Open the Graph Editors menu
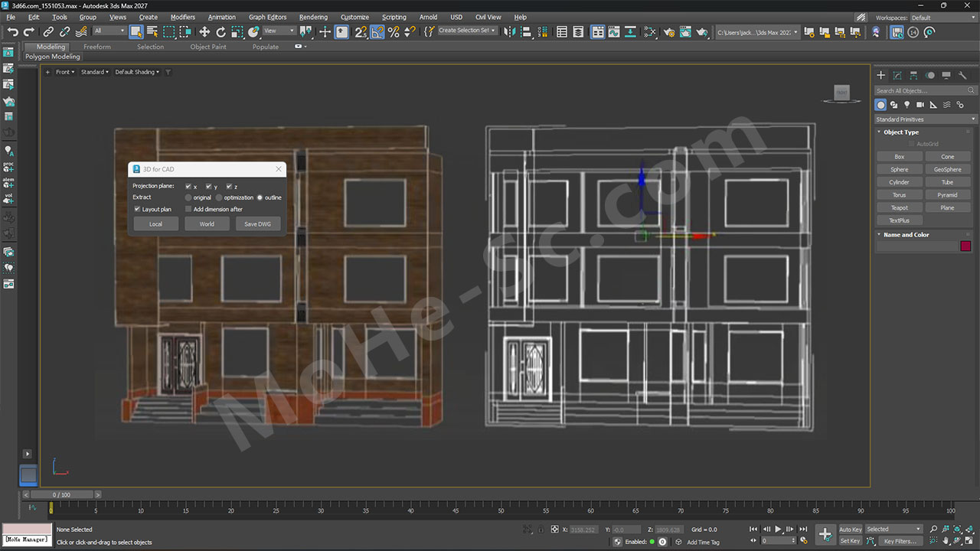Screen dimensions: 980x551 [267, 17]
